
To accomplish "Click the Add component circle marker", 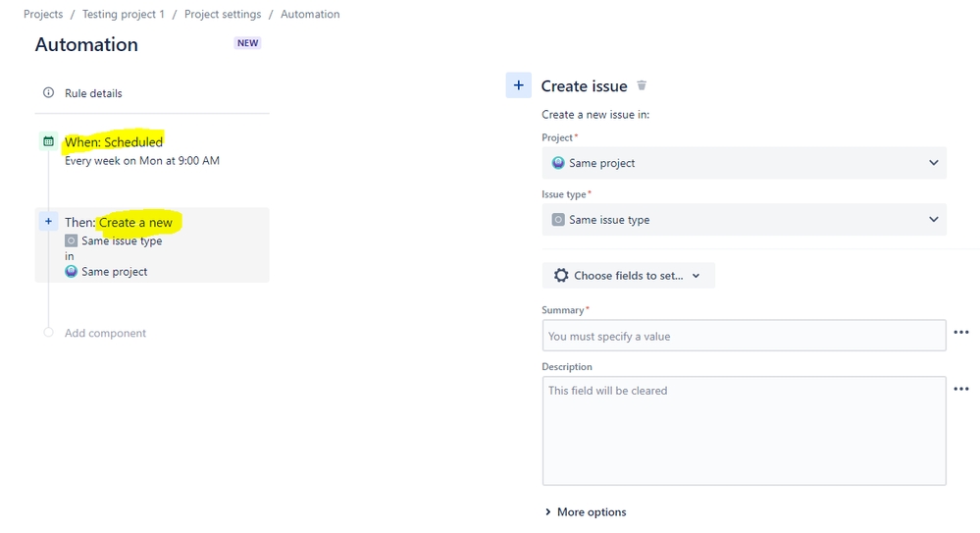I will coord(48,332).
